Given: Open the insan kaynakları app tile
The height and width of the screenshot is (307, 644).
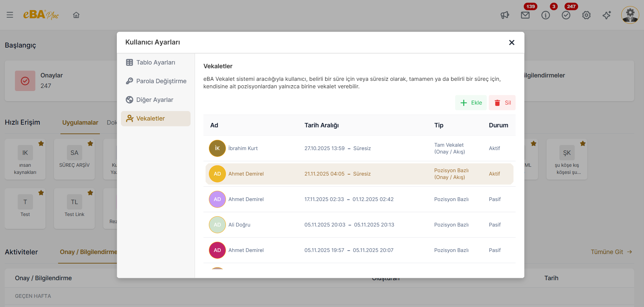Looking at the screenshot, I should [x=25, y=159].
